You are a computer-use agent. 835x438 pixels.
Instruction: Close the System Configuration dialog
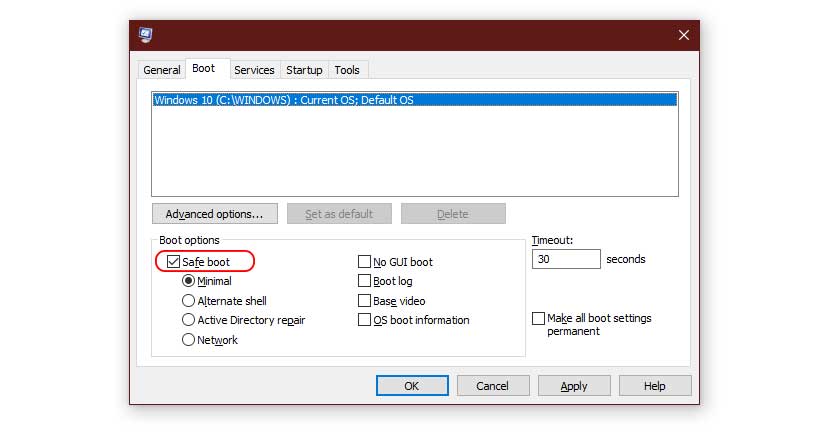[x=684, y=35]
